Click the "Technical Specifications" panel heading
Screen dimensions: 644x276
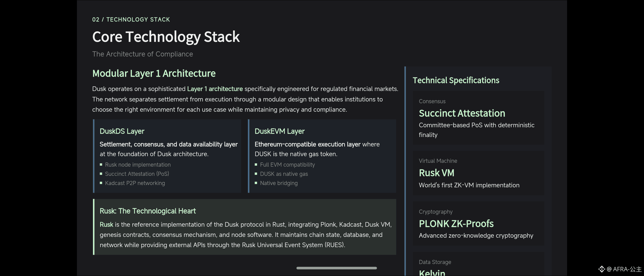(456, 80)
